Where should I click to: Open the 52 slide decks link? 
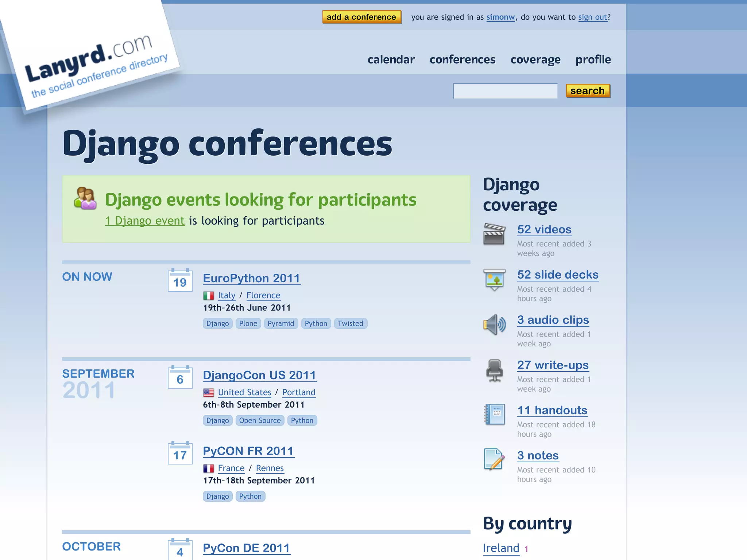pos(558,275)
